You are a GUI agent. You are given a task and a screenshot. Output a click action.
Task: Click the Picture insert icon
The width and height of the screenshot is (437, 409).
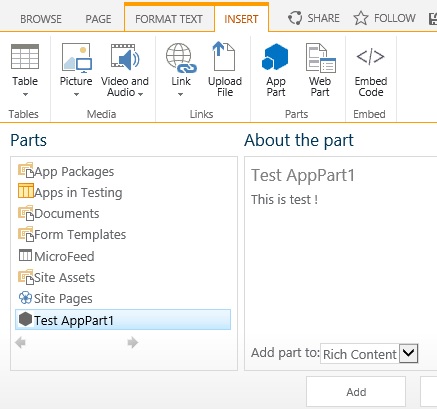[77, 58]
